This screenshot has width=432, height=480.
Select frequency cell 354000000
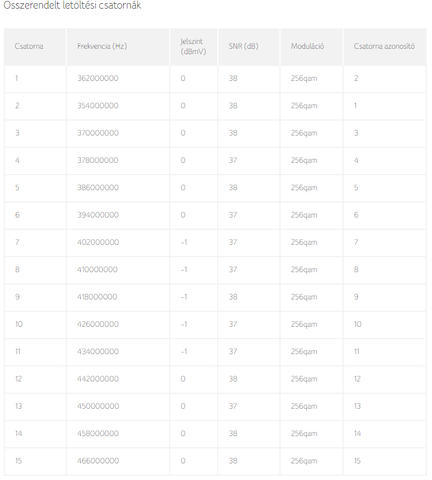[x=98, y=106]
